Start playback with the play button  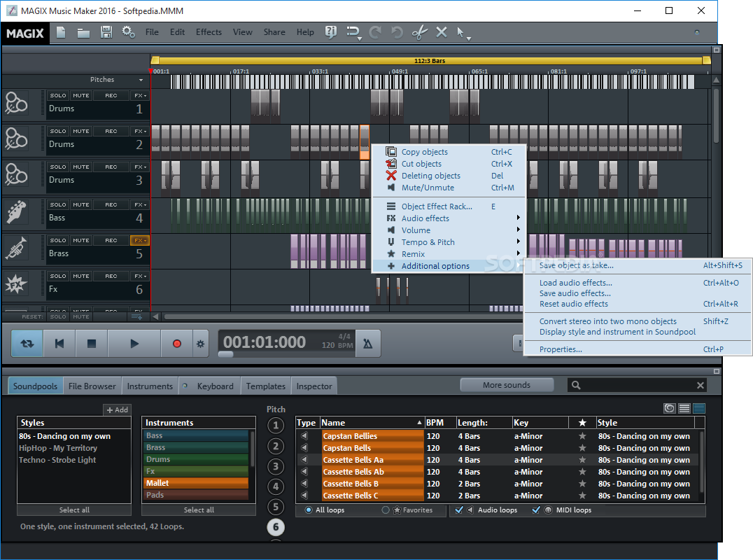click(134, 344)
